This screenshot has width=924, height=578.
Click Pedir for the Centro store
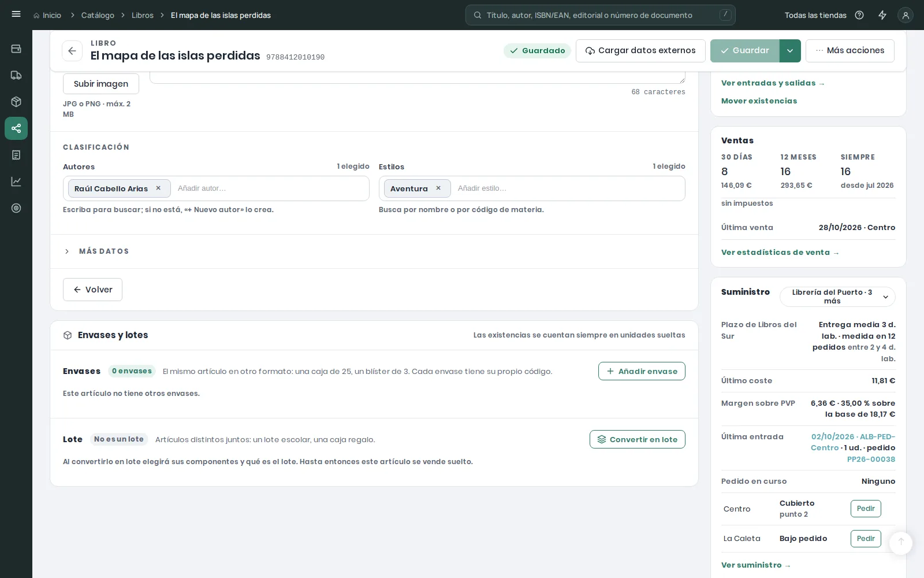tap(866, 509)
